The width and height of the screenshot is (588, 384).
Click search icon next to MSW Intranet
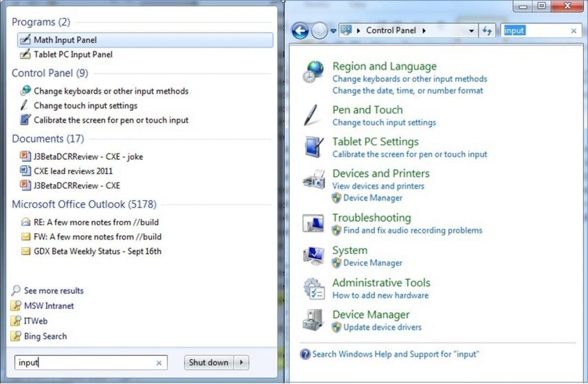click(x=16, y=305)
